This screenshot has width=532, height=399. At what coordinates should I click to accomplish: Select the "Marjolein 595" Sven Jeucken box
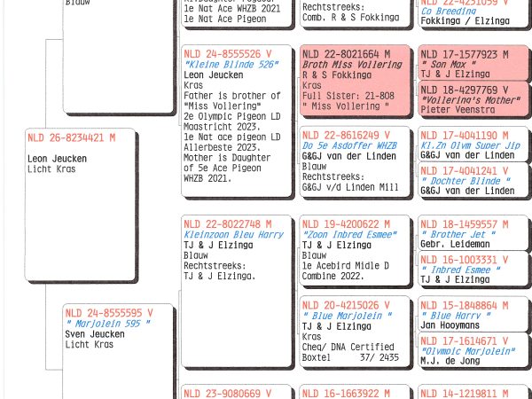click(x=118, y=351)
